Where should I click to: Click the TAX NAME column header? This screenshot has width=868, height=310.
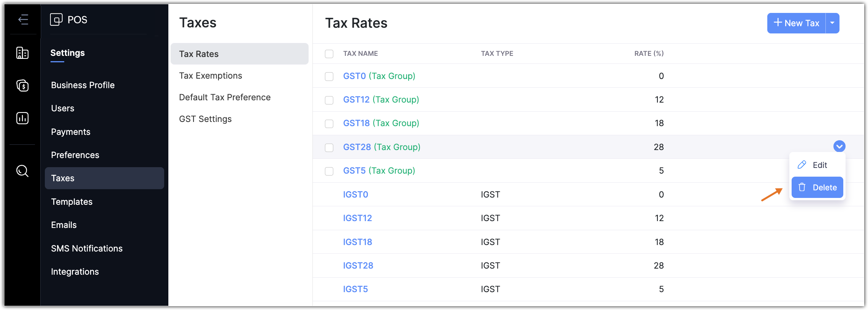pos(360,54)
